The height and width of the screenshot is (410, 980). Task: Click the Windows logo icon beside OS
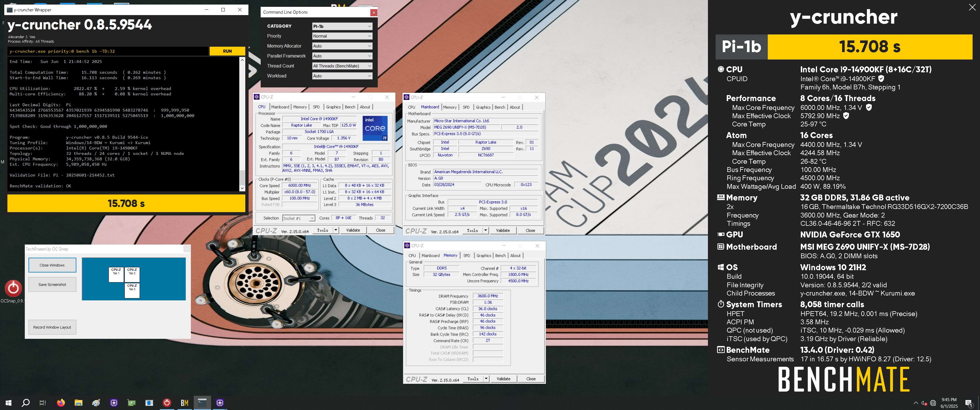click(720, 267)
